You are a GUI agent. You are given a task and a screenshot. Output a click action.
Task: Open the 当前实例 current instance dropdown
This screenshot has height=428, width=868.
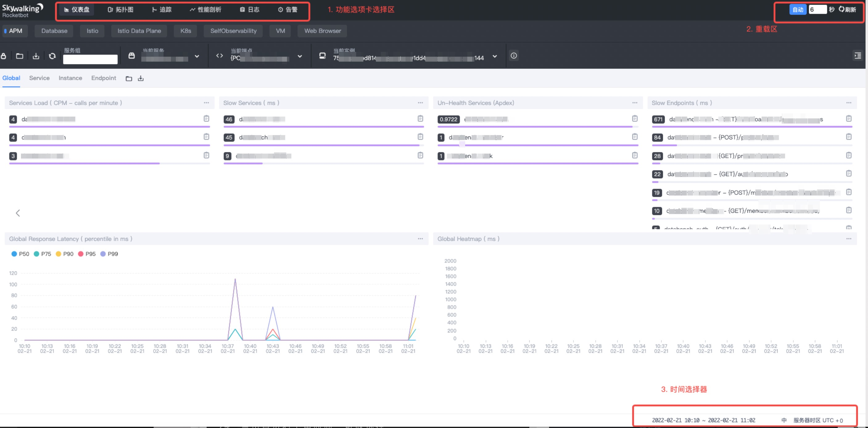494,56
